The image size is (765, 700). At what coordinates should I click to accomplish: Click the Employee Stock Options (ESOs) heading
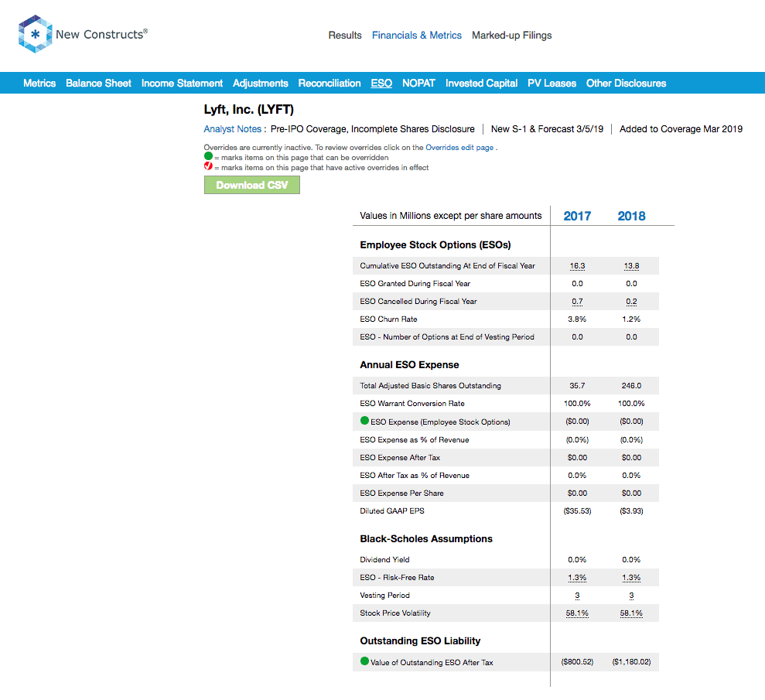point(435,244)
